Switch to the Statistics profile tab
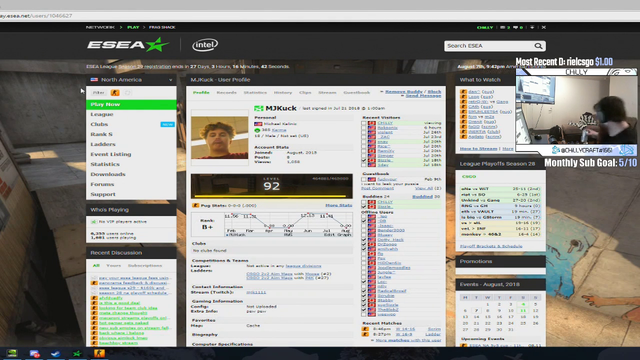640x360 pixels. [255, 93]
